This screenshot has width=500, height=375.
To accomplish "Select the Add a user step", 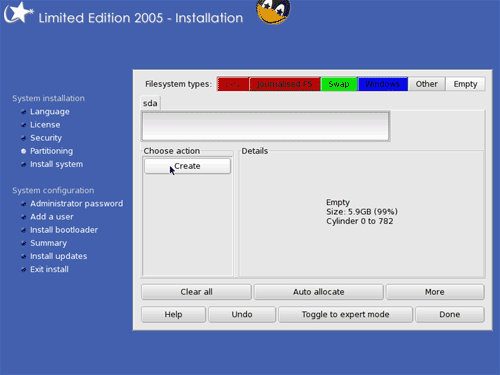I will [x=52, y=217].
